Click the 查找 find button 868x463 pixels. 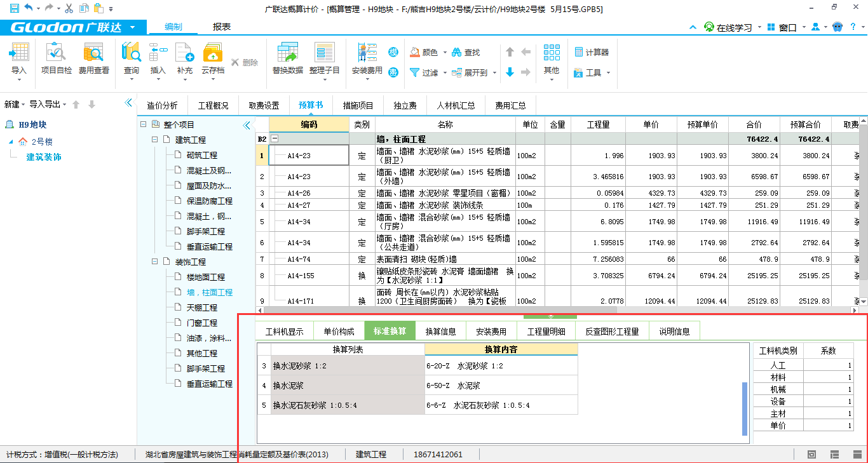[466, 52]
